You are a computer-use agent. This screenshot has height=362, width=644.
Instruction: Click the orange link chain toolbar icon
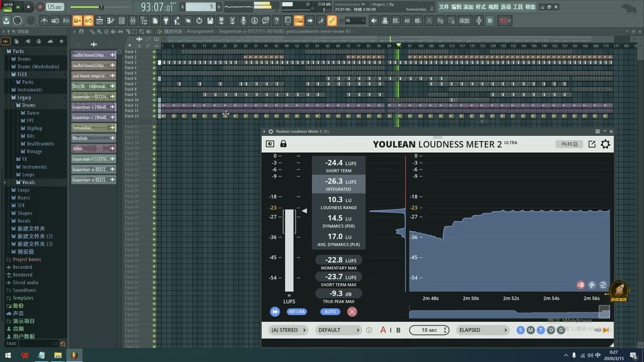tap(332, 21)
